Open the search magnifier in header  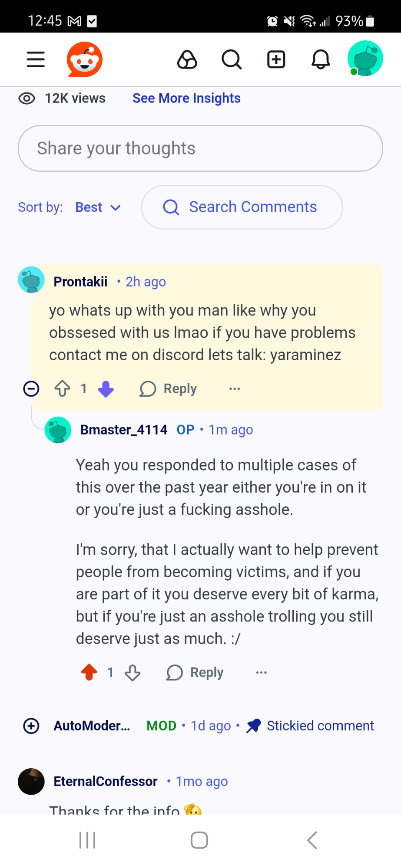(232, 59)
